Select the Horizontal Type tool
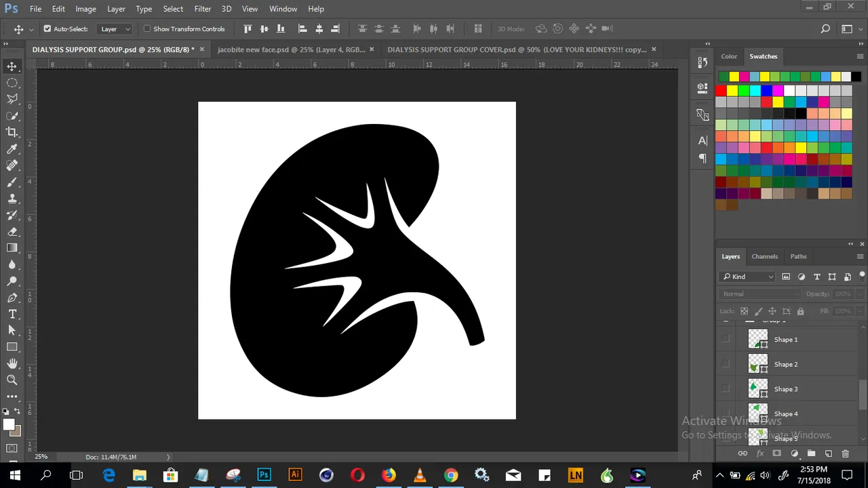The image size is (868, 488). pyautogui.click(x=12, y=314)
